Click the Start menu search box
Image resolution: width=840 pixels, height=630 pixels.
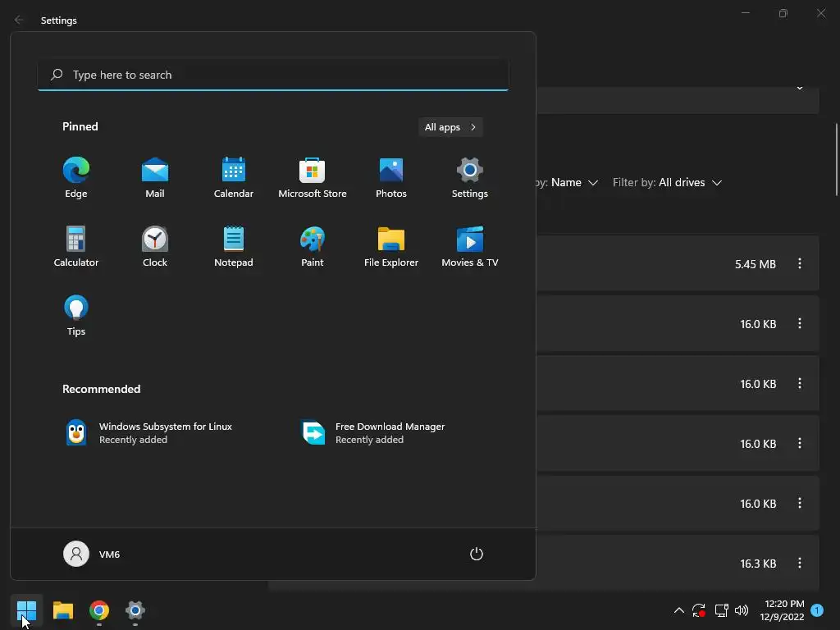click(273, 75)
